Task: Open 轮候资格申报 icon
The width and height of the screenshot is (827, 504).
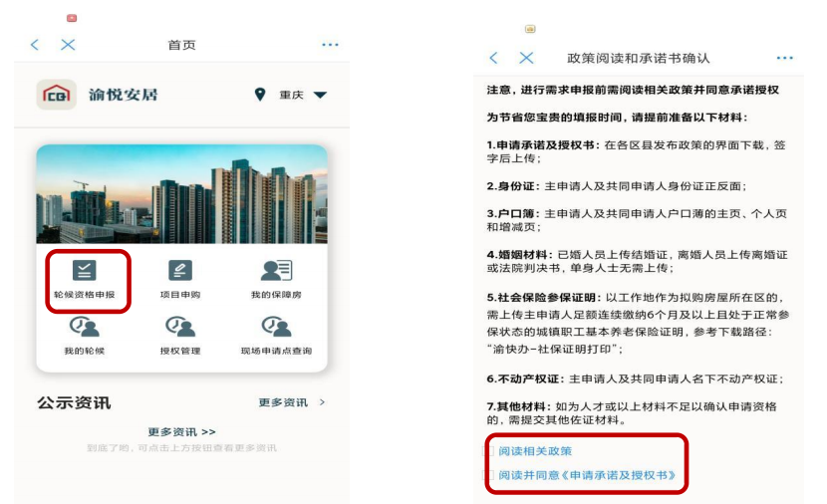Action: pos(85,271)
